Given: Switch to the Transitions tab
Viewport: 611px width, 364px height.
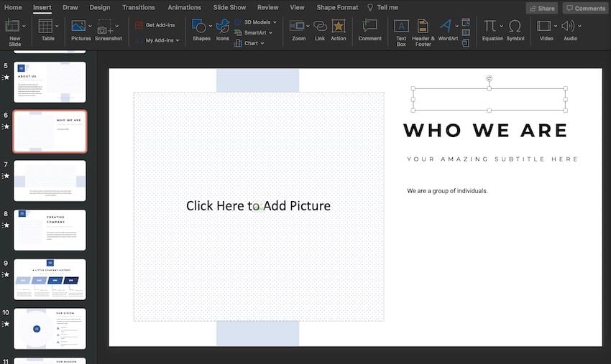Looking at the screenshot, I should click(x=138, y=7).
